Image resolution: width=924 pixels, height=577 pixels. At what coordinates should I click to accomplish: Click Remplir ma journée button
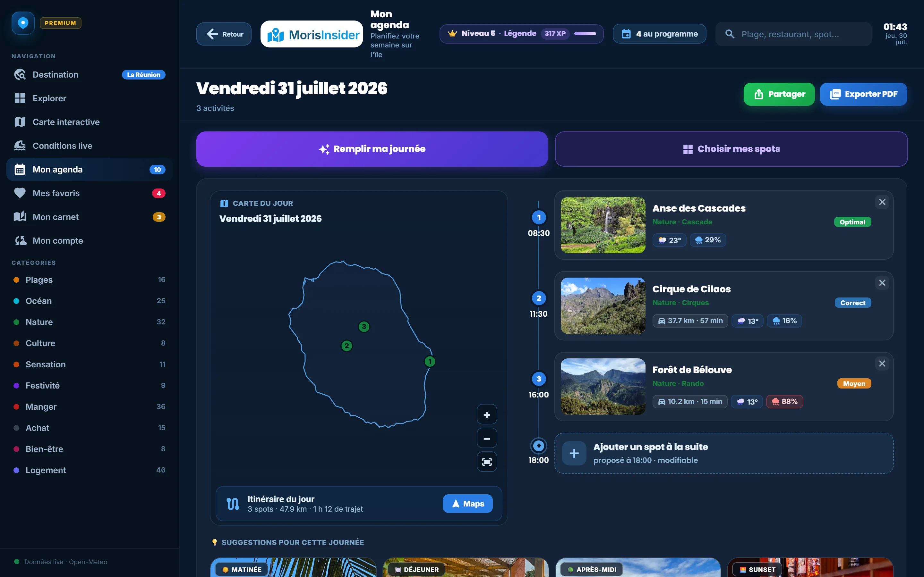pyautogui.click(x=372, y=149)
